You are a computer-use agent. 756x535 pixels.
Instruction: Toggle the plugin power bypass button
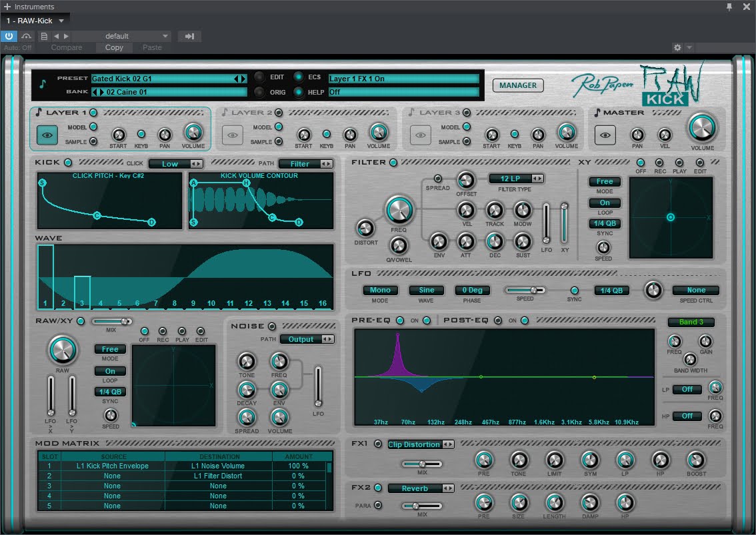click(x=9, y=36)
